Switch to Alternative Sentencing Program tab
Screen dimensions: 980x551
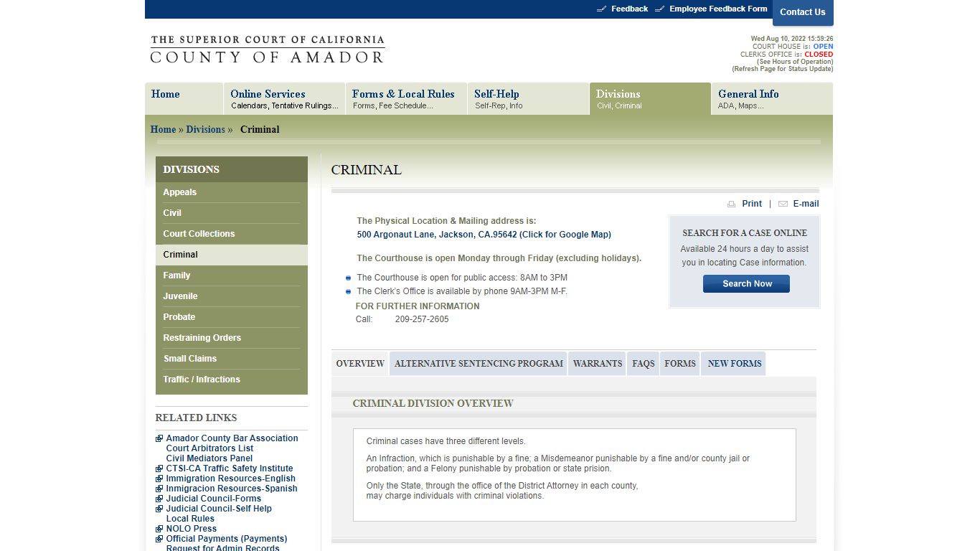[479, 364]
